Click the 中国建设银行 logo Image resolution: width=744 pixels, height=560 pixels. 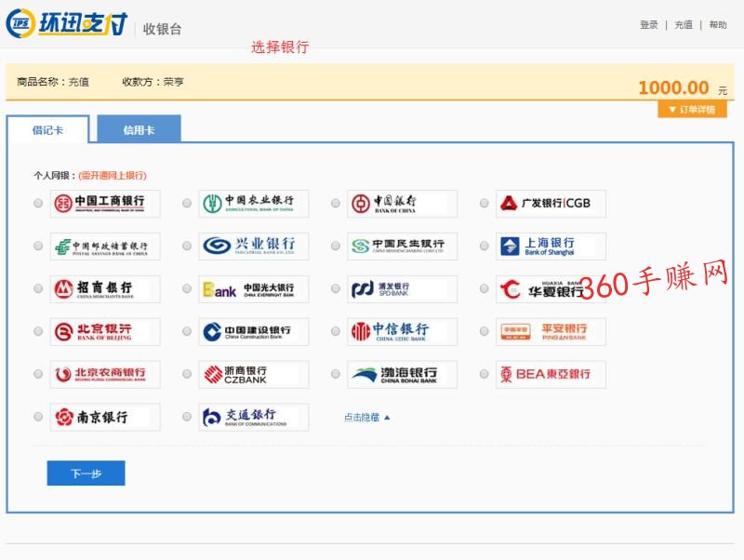point(253,332)
